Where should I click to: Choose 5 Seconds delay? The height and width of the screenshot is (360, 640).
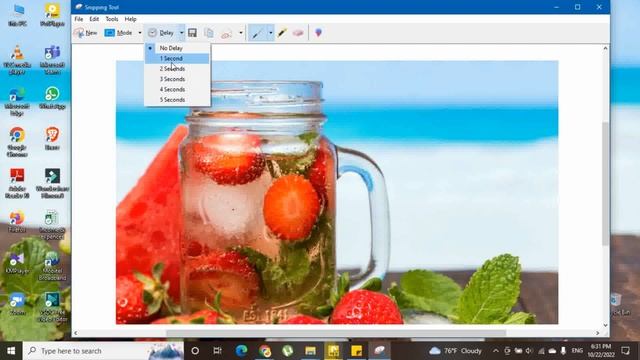[177, 100]
